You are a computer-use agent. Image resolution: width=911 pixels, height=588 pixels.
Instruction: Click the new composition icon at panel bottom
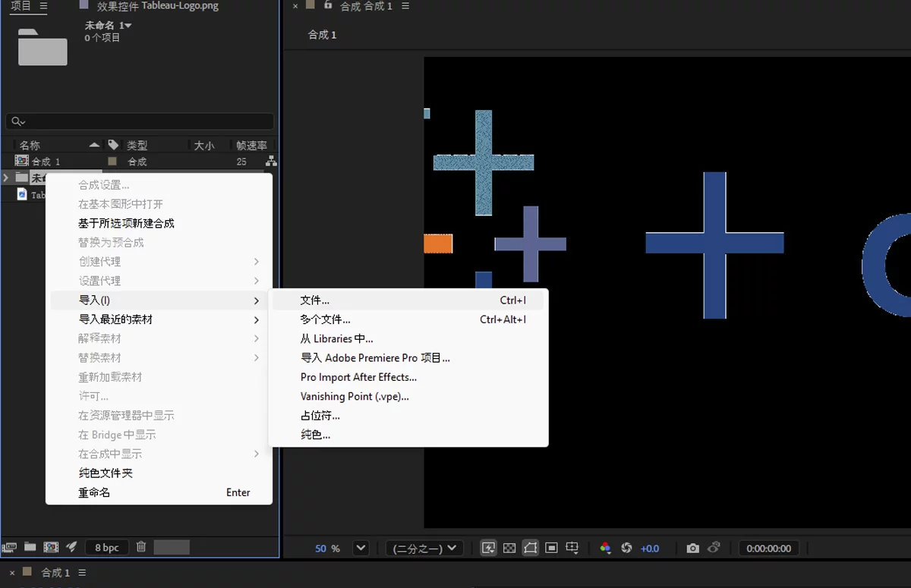pos(51,547)
